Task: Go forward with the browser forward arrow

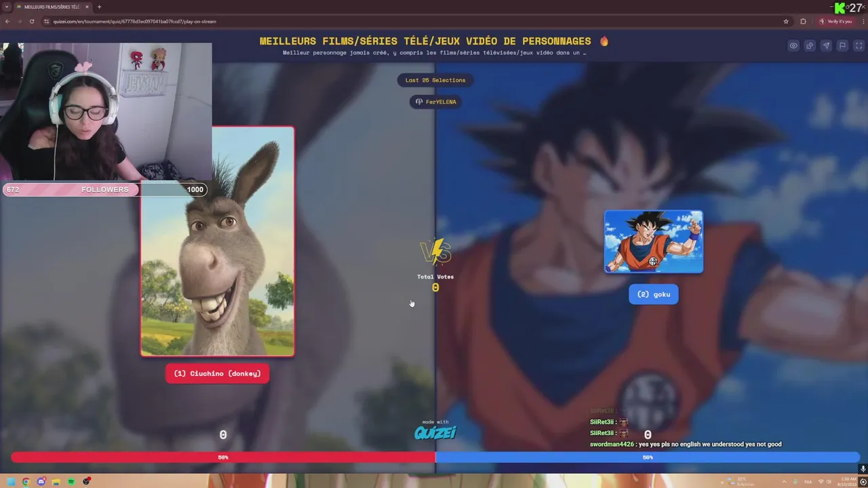Action: 20,21
